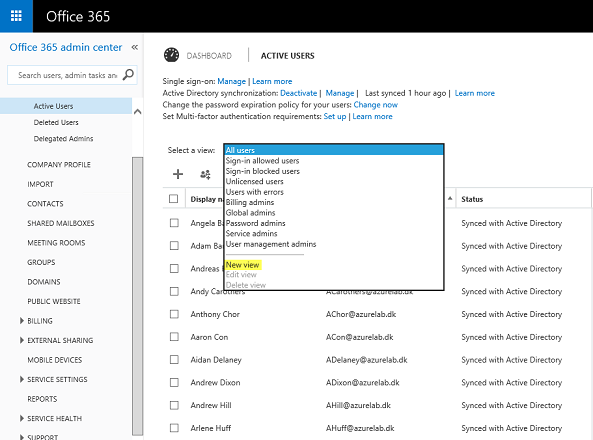Viewport: 593px width, 440px height.
Task: Switch to DASHBOARD tab
Action: (x=209, y=56)
